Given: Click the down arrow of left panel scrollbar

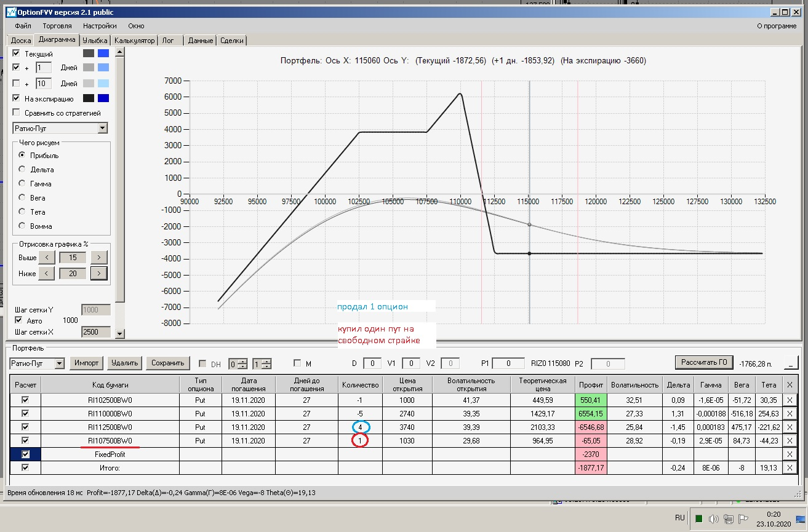Looking at the screenshot, I should (x=121, y=334).
